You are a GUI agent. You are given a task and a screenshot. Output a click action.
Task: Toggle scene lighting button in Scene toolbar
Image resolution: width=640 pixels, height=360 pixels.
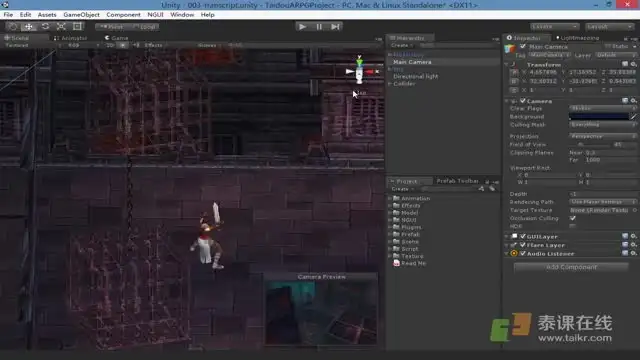click(x=122, y=45)
